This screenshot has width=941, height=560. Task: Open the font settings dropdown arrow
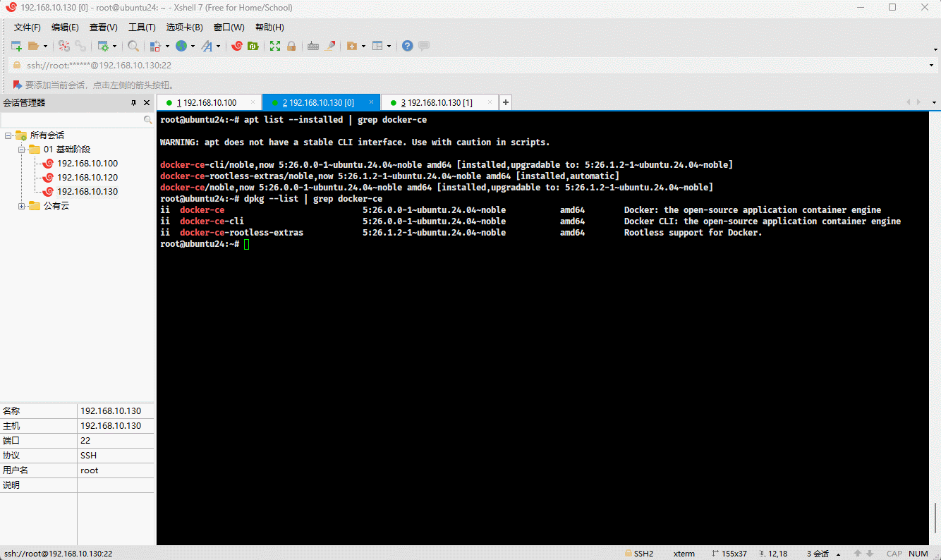[218, 47]
